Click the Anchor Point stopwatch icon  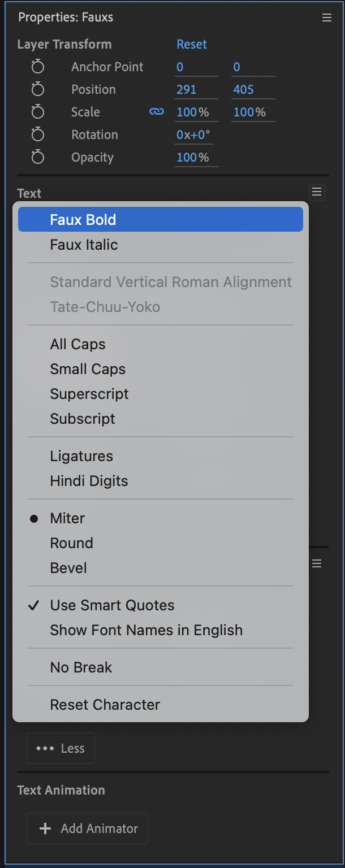click(x=37, y=67)
